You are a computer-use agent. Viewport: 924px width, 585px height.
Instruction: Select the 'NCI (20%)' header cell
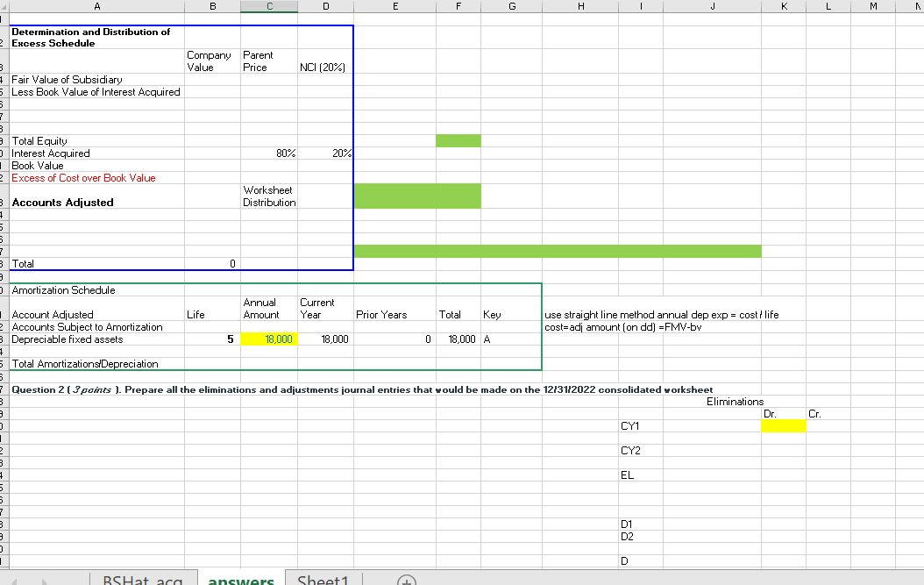pyautogui.click(x=325, y=61)
